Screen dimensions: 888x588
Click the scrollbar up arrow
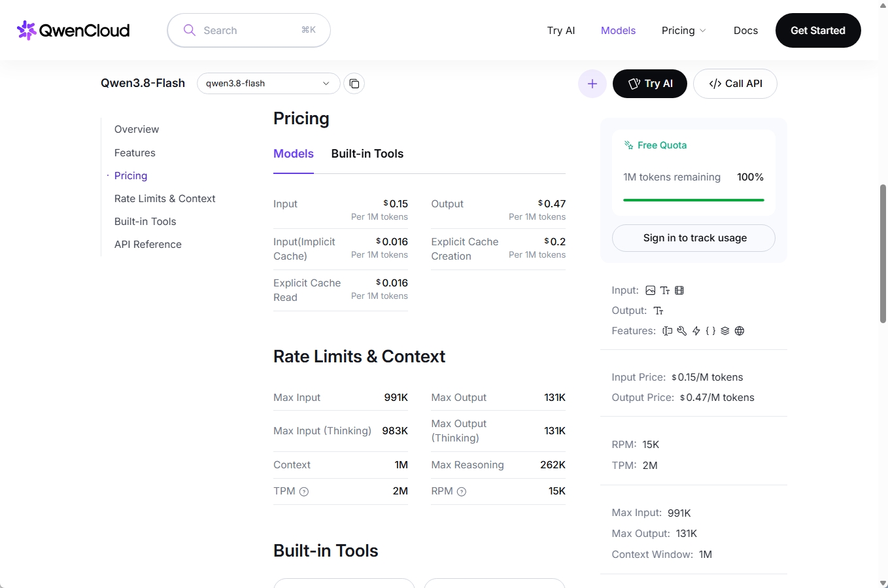tap(883, 5)
